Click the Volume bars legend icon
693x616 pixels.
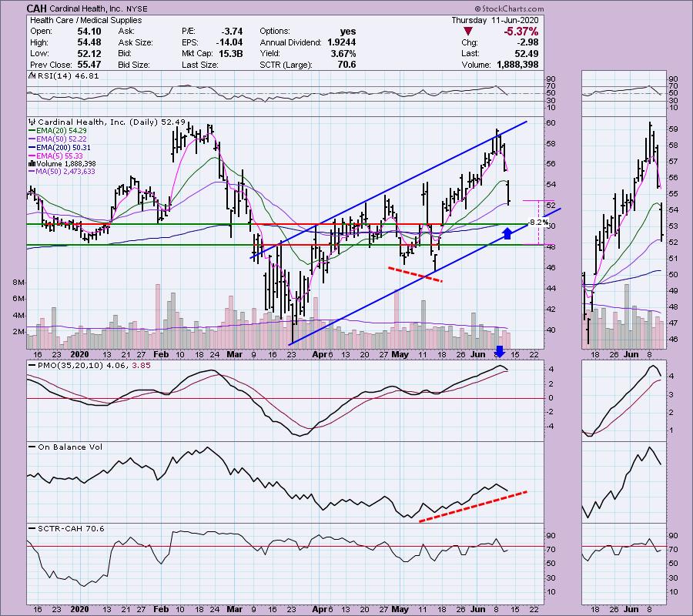click(x=32, y=163)
